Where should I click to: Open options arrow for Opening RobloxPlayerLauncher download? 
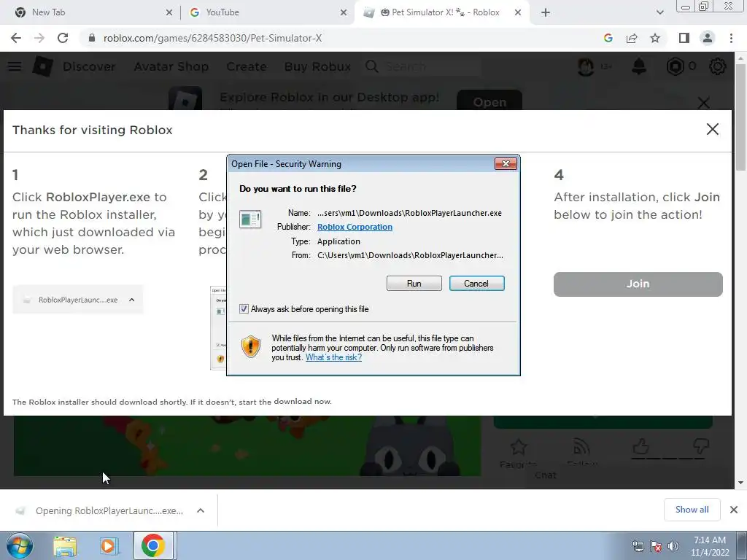click(x=201, y=510)
